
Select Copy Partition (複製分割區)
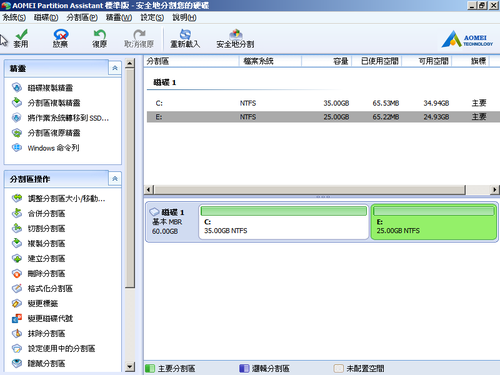click(46, 243)
